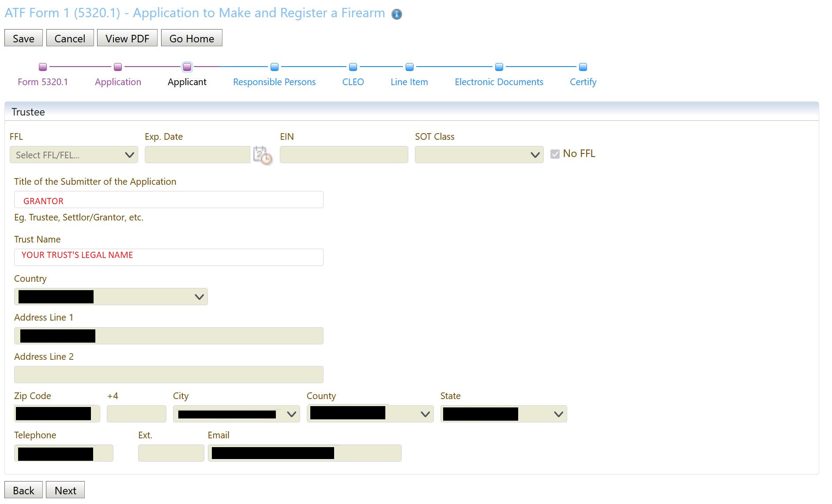Viewport: 832px width, 504px height.
Task: Expand the State dropdown
Action: (504, 414)
